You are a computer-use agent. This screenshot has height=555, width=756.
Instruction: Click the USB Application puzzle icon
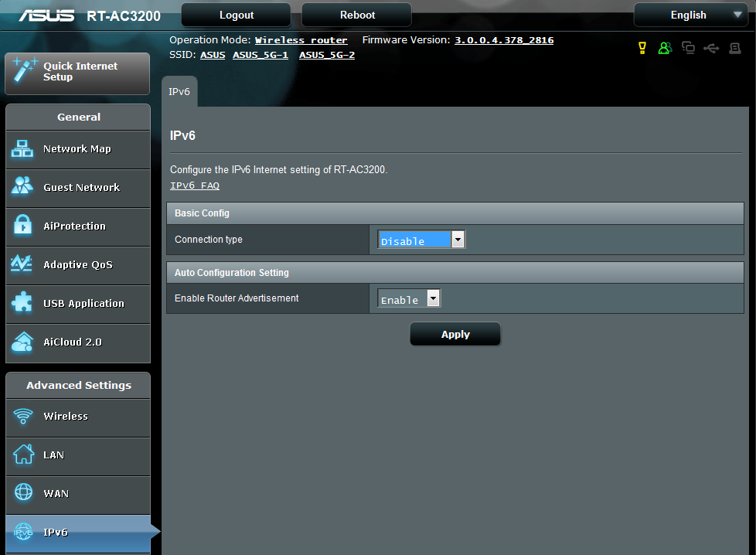click(x=22, y=302)
